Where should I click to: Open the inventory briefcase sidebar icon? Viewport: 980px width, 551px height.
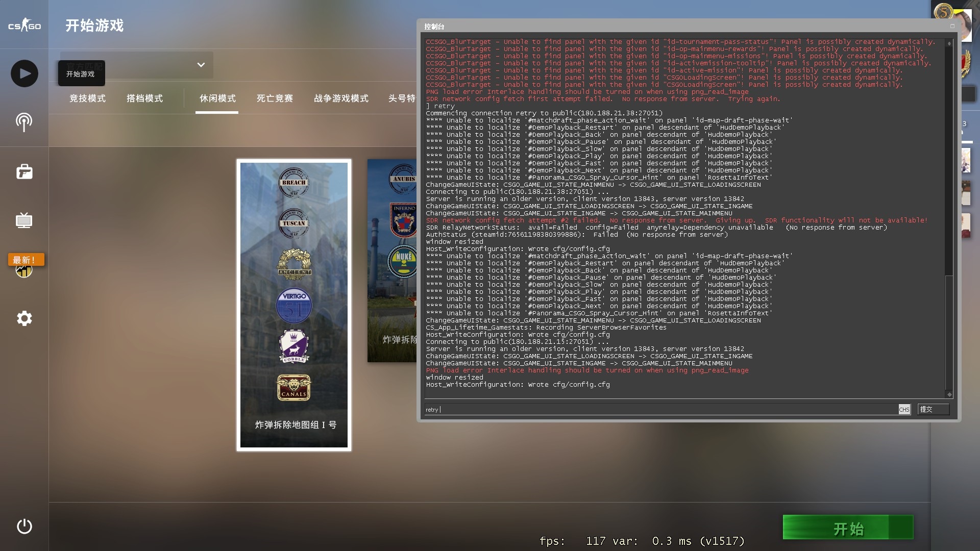click(x=24, y=171)
